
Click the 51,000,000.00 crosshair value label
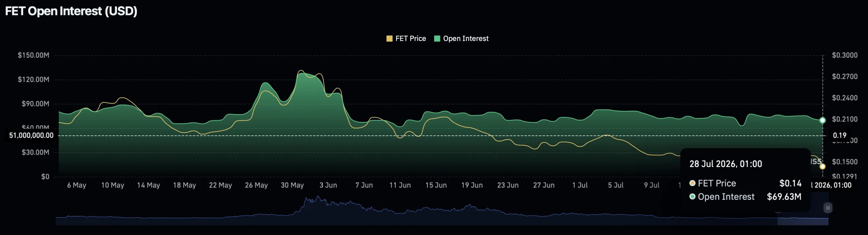point(31,135)
